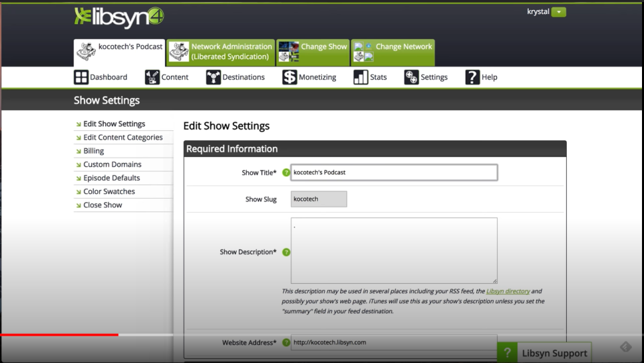Click the Content icon
The image size is (644, 363).
pyautogui.click(x=152, y=77)
